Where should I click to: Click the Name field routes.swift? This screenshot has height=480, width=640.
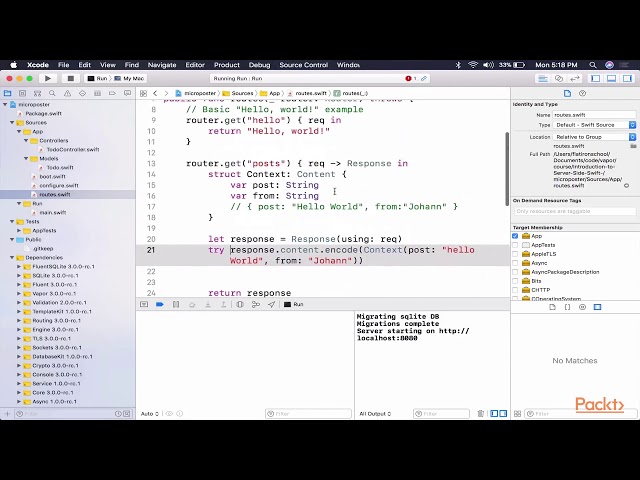click(x=594, y=115)
